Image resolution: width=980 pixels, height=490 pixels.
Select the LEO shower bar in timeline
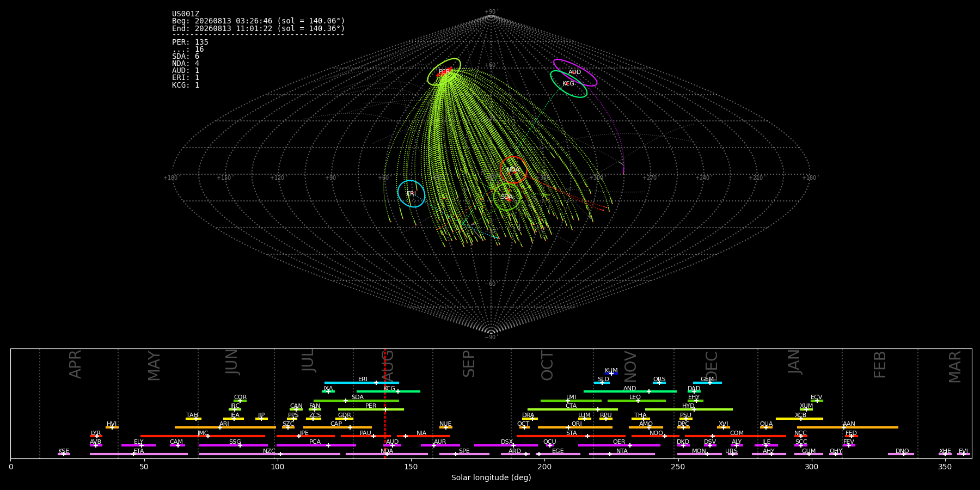tap(636, 401)
